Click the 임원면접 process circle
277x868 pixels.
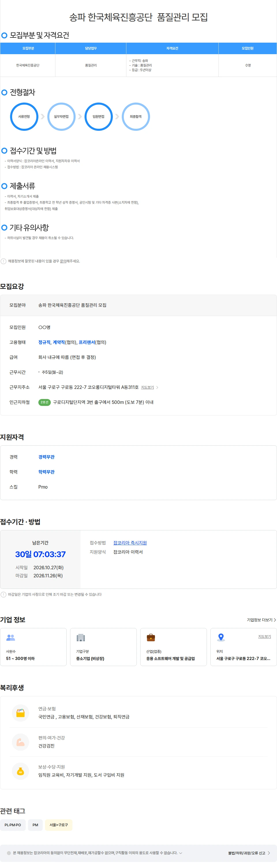click(x=98, y=117)
